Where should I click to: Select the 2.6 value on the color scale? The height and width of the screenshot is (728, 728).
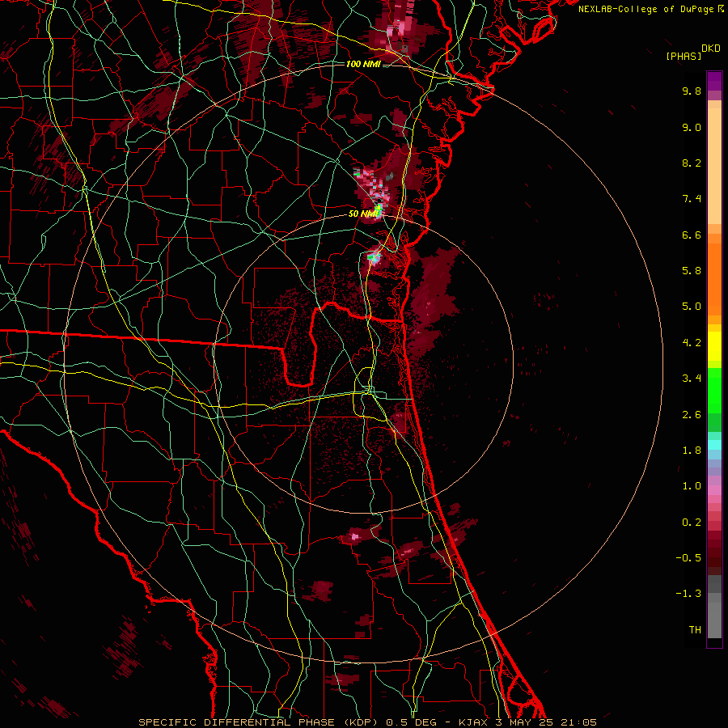point(692,415)
